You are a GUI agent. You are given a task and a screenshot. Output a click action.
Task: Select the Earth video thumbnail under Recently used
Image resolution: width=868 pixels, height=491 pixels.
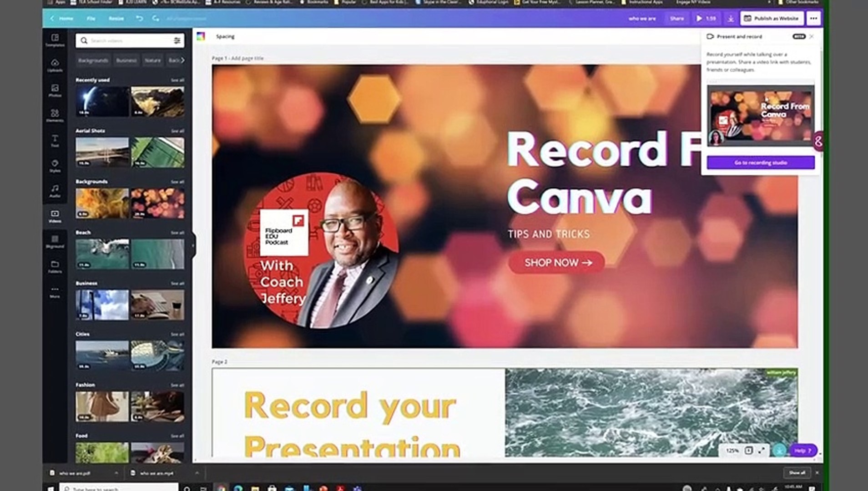click(x=101, y=101)
